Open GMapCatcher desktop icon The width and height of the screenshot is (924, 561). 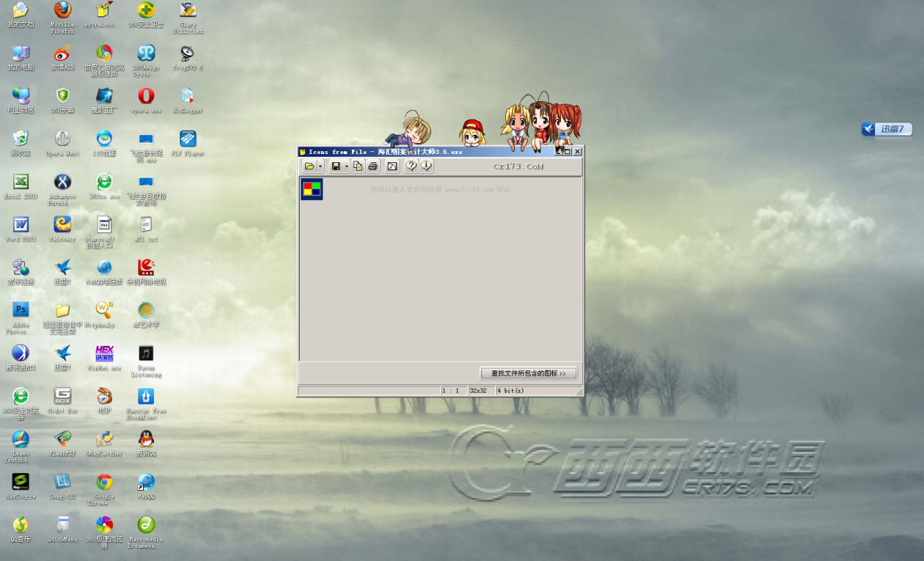pyautogui.click(x=104, y=443)
